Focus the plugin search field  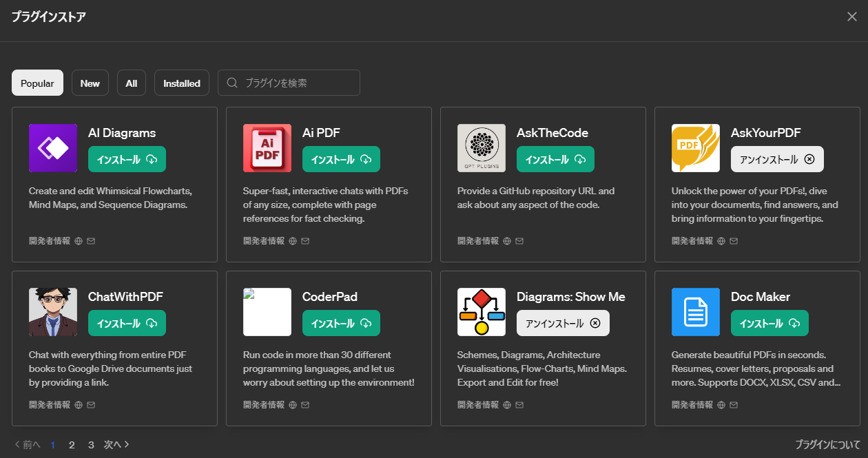point(289,83)
